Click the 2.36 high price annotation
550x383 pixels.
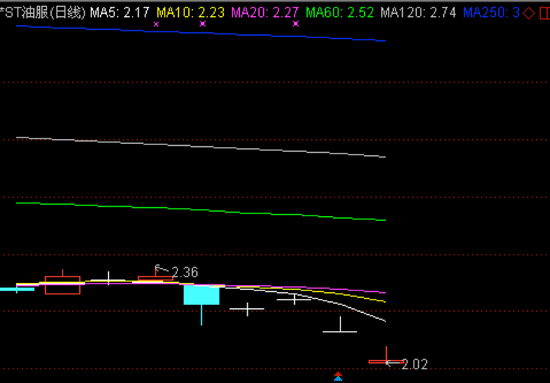[185, 272]
